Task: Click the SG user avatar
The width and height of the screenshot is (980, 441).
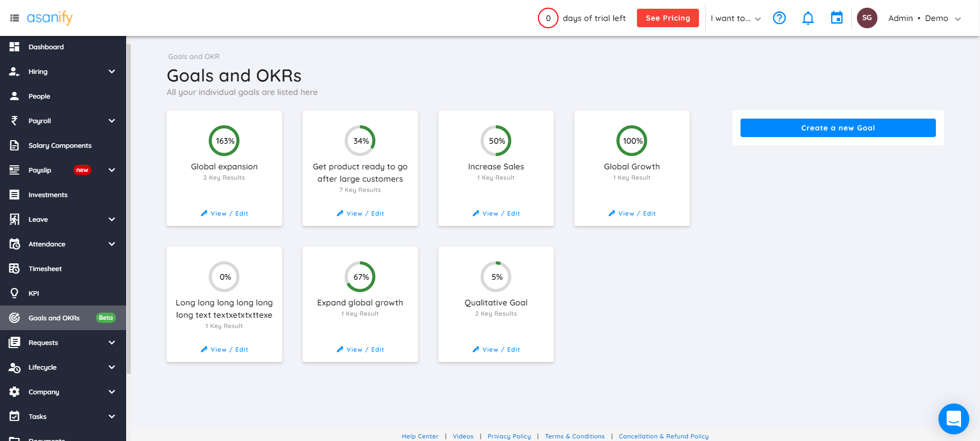Action: click(867, 18)
